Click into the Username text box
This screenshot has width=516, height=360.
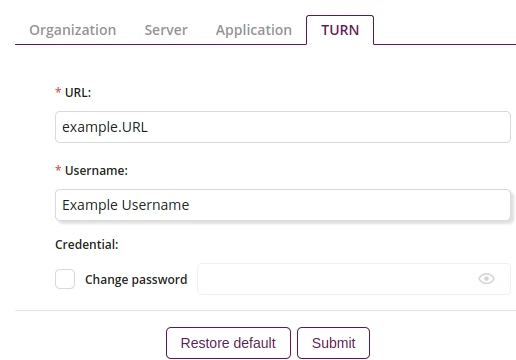(x=283, y=205)
